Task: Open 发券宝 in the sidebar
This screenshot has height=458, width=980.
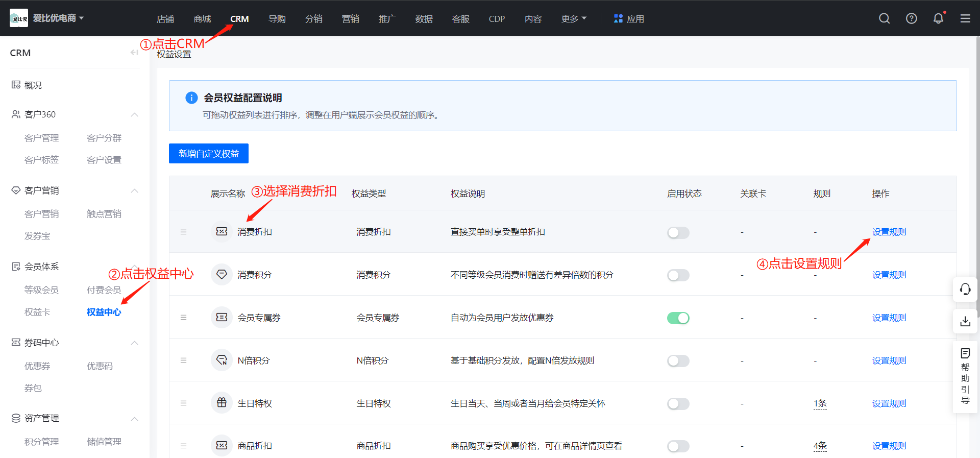Action: (x=37, y=236)
